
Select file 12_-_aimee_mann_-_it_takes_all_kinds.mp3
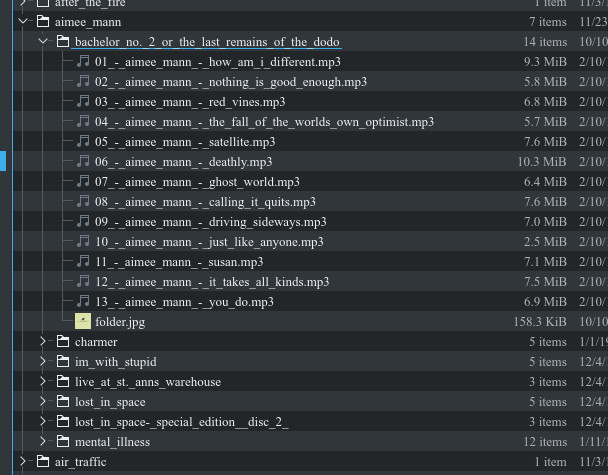(x=212, y=282)
